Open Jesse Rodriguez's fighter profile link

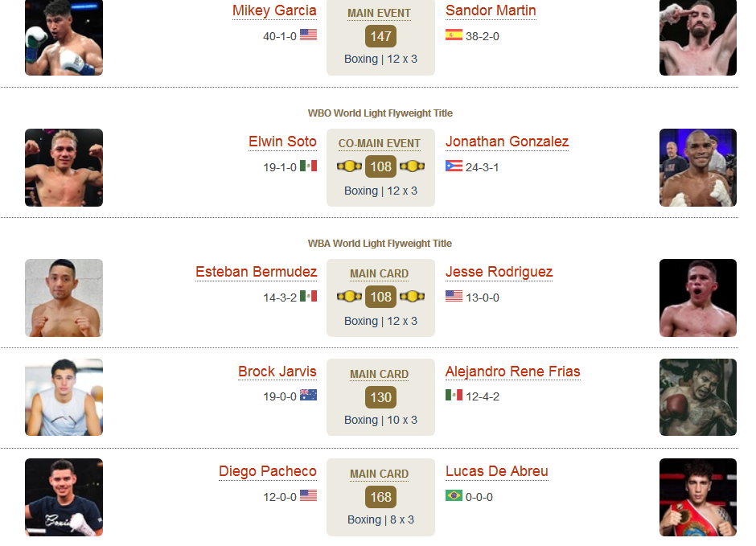point(499,272)
